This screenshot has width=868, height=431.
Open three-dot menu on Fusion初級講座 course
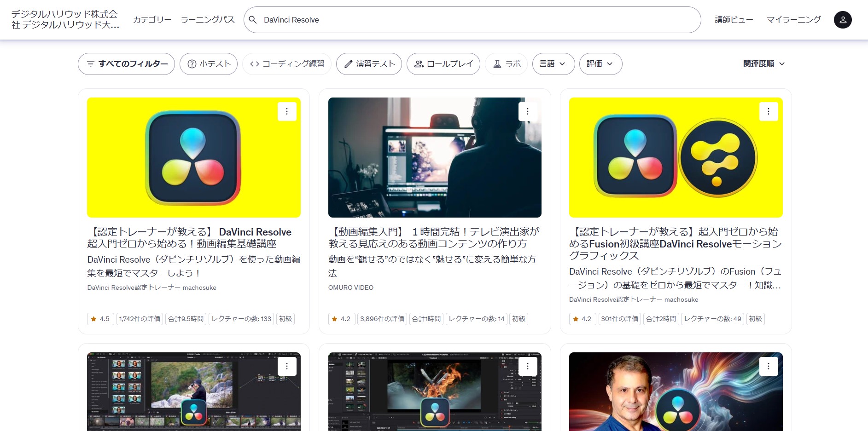coord(768,111)
